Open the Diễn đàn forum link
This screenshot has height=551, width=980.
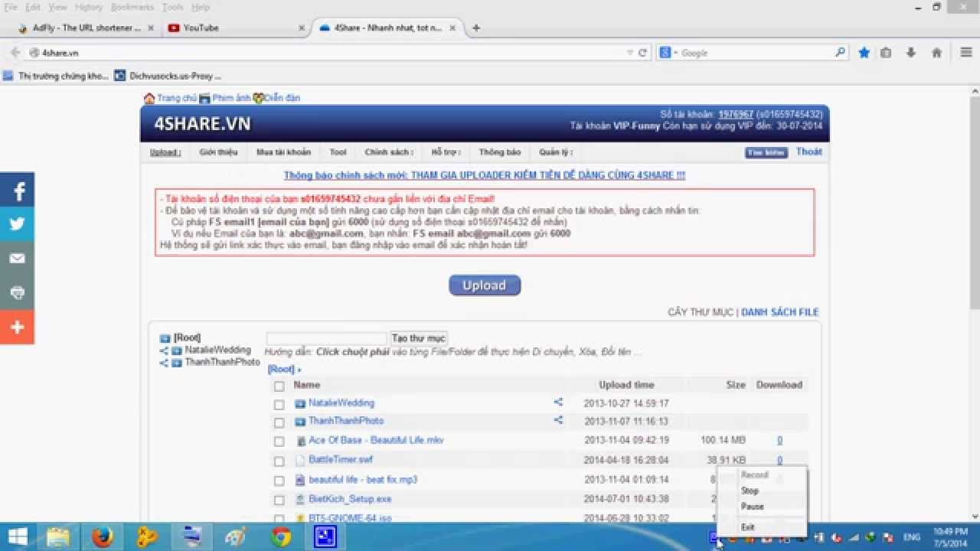282,98
